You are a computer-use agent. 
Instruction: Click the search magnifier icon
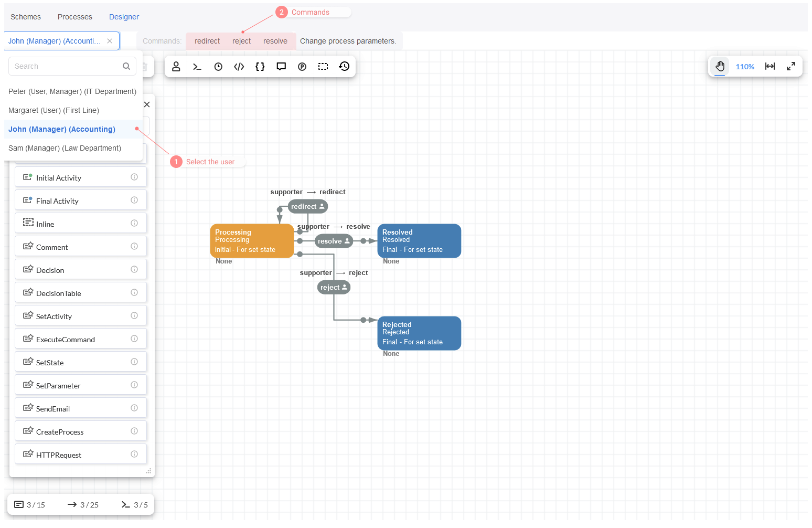point(126,66)
